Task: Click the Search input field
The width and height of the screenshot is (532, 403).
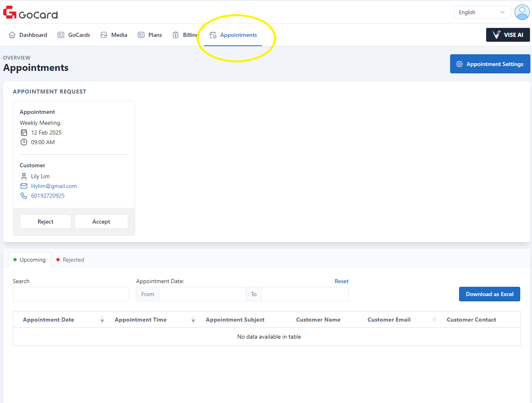Action: coord(71,294)
